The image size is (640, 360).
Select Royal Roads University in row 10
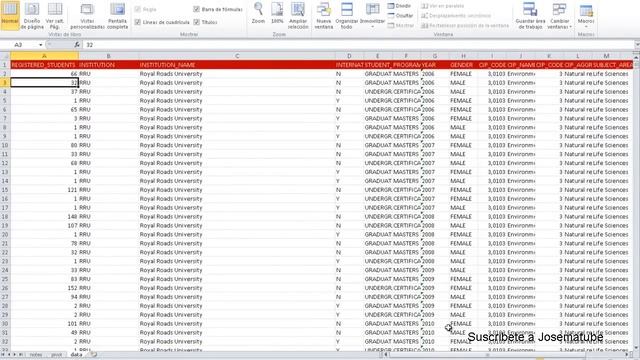pyautogui.click(x=237, y=145)
